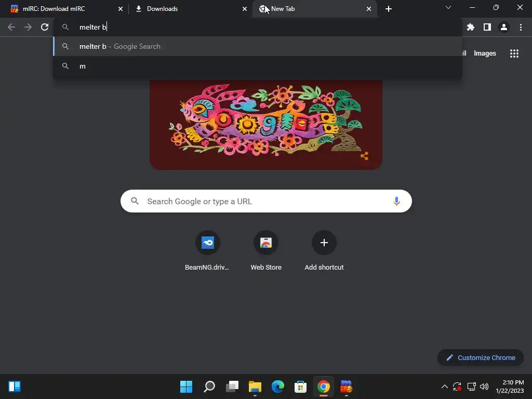
Task: Open Microsoft Store from the taskbar
Action: pyautogui.click(x=301, y=387)
